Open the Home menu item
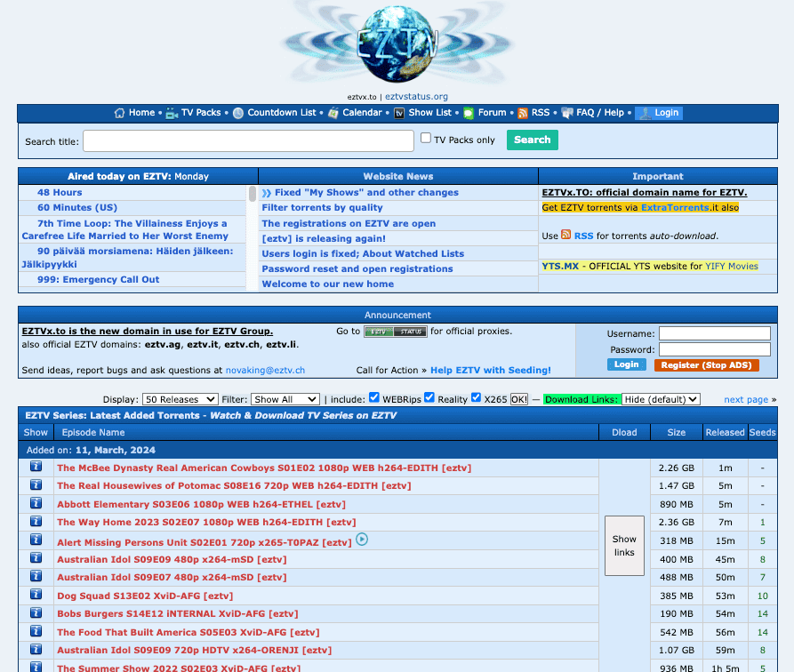The height and width of the screenshot is (672, 794). [x=141, y=112]
